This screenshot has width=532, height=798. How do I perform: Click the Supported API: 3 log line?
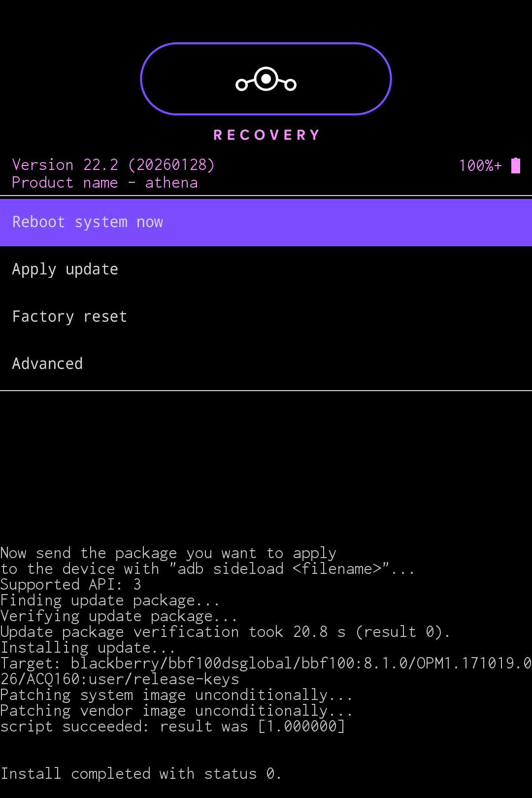click(70, 584)
